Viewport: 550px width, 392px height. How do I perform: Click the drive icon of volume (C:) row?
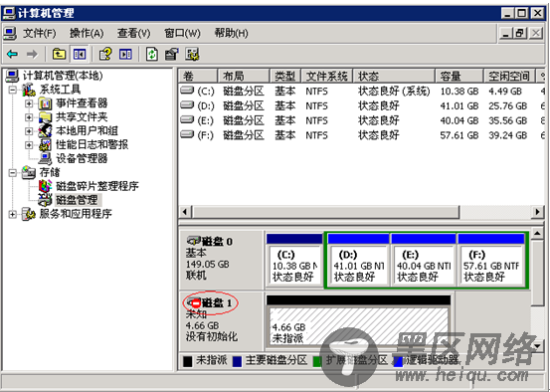[187, 91]
